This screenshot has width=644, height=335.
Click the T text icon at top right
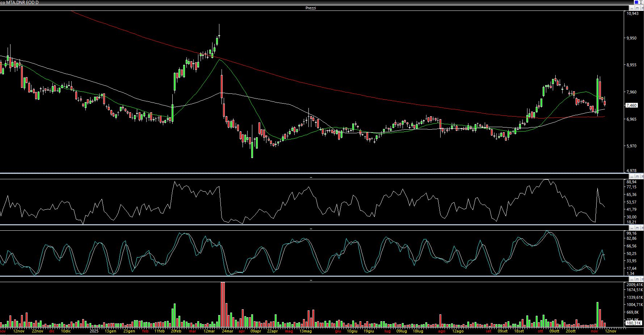click(641, 2)
